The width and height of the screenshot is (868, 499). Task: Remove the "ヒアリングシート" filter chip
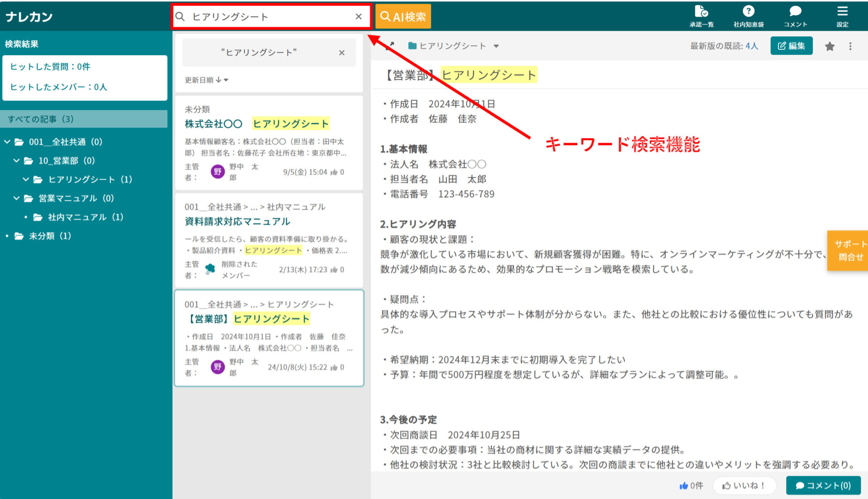point(342,52)
